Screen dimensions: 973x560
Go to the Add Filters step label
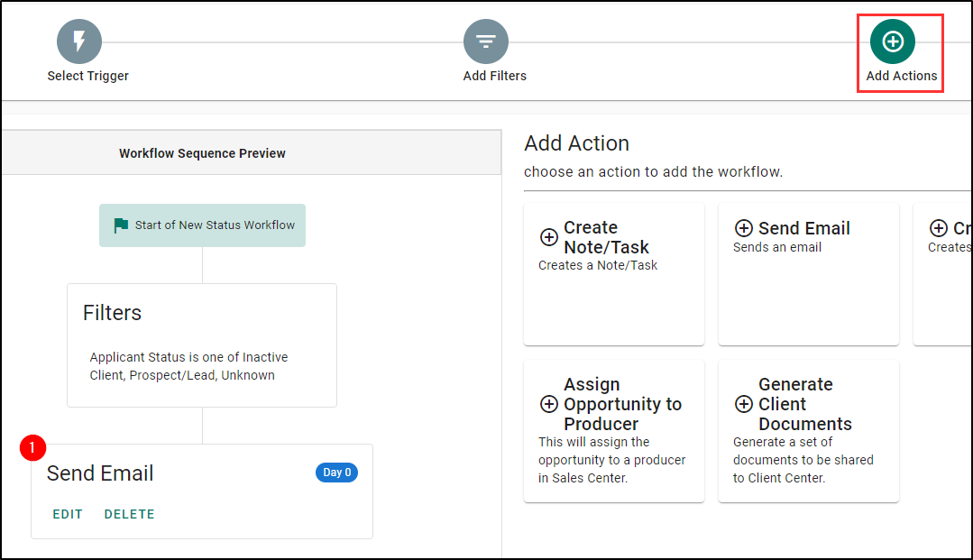pyautogui.click(x=494, y=76)
